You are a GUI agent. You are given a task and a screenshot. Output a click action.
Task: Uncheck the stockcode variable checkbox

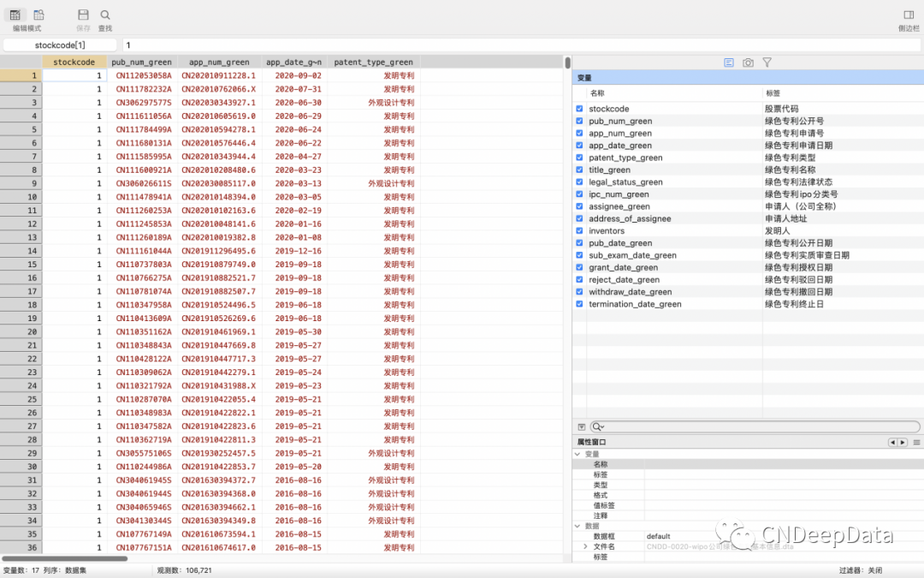coord(579,109)
